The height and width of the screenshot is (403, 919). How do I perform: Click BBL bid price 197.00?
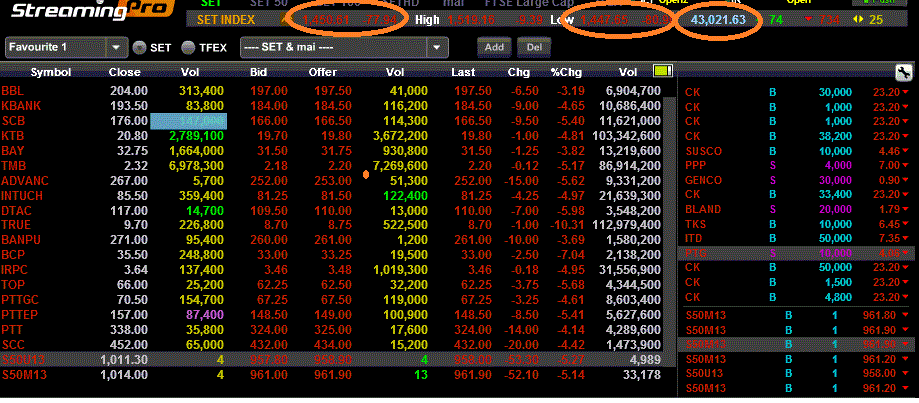pos(269,91)
